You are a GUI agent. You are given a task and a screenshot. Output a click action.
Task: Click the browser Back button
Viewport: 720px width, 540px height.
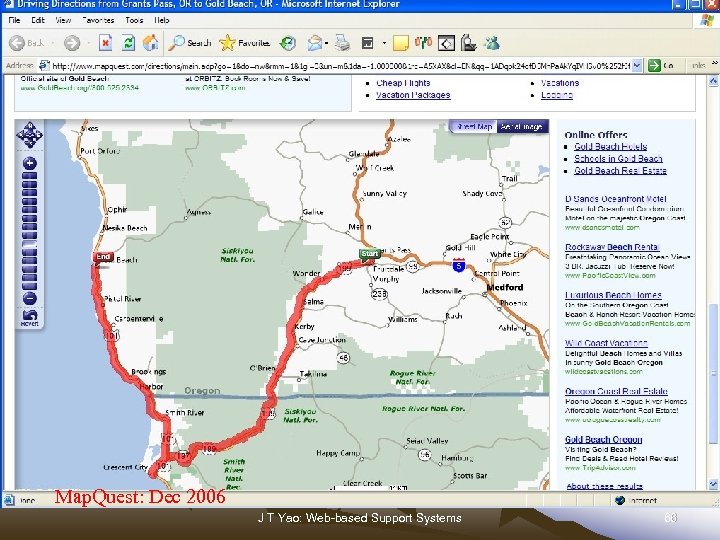[x=27, y=43]
